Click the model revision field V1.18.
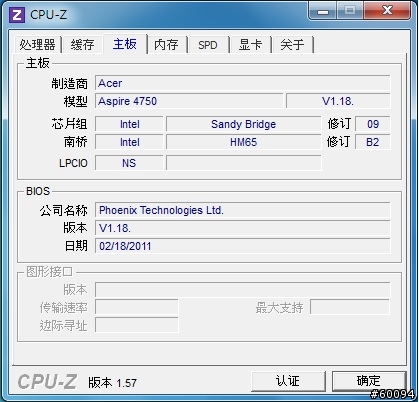The height and width of the screenshot is (402, 419). [338, 101]
